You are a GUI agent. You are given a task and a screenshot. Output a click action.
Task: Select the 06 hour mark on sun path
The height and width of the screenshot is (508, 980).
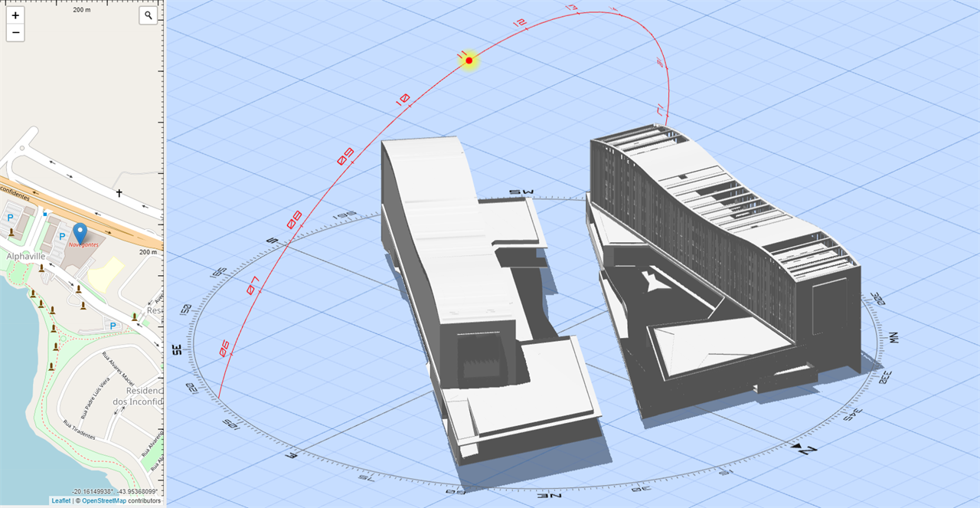click(x=224, y=349)
